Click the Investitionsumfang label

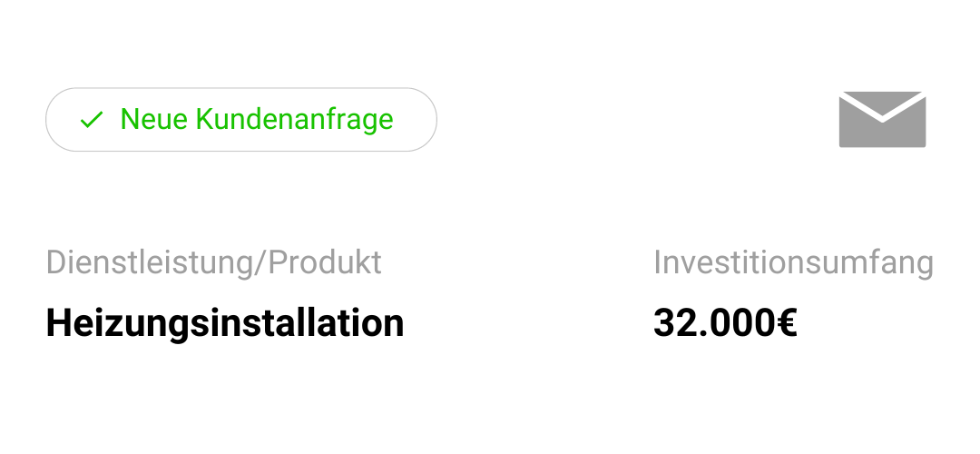[x=793, y=262]
